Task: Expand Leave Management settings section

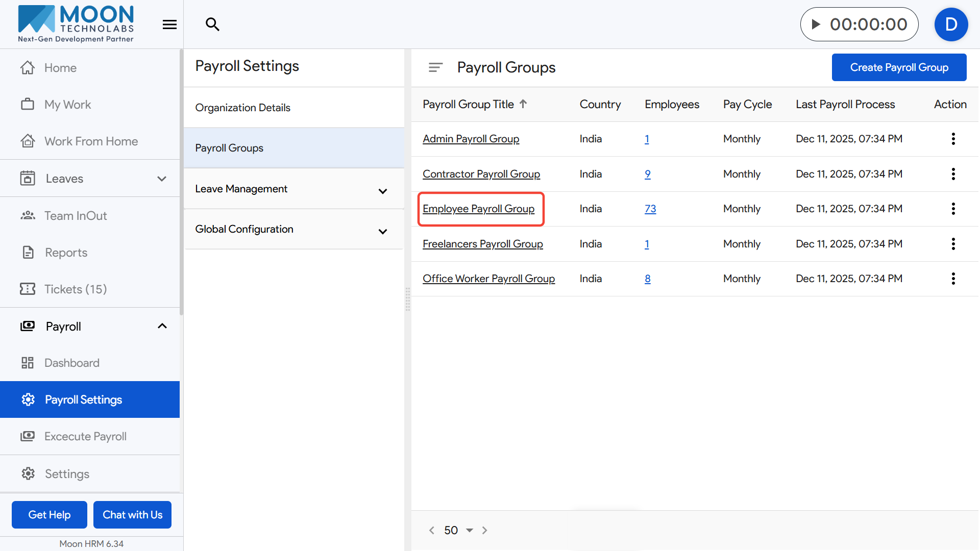Action: [382, 191]
